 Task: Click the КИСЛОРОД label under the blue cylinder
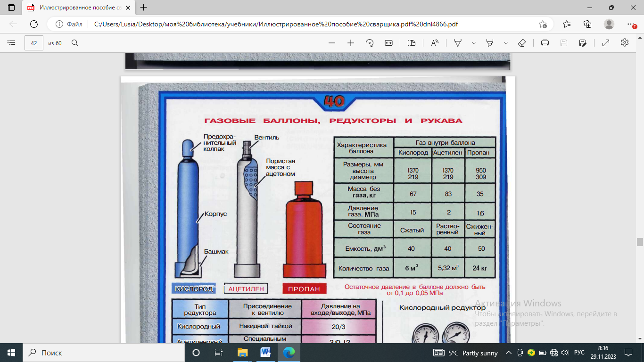pos(194,289)
